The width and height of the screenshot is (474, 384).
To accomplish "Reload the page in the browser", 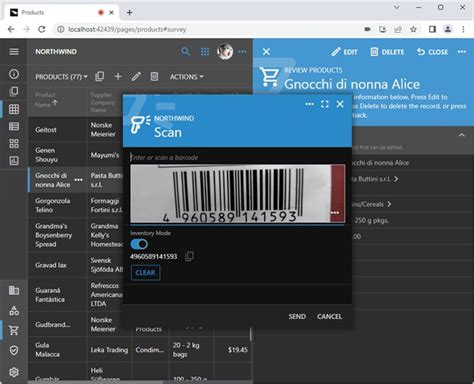I will coord(42,29).
